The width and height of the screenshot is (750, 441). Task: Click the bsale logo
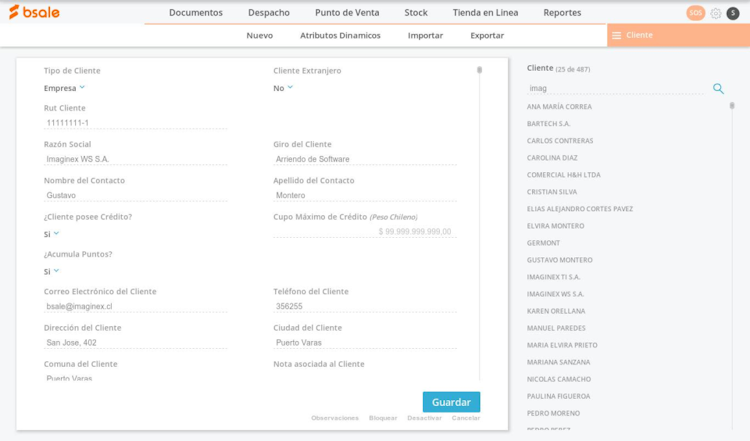click(x=35, y=12)
